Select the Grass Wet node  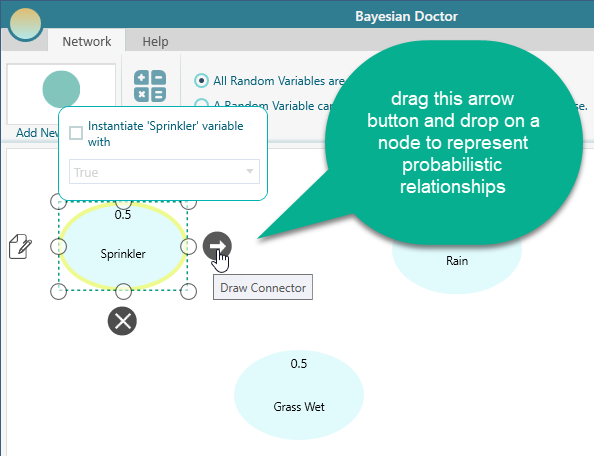(299, 395)
